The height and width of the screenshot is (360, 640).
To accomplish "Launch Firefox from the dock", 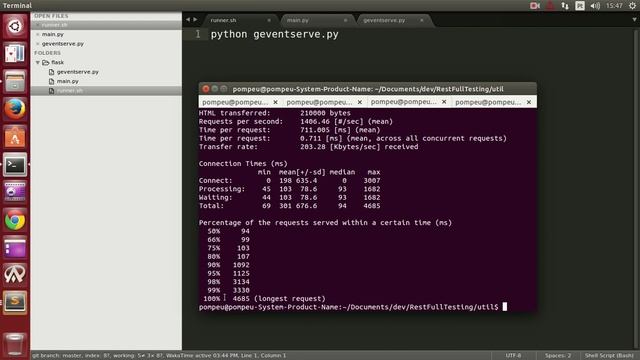I will pyautogui.click(x=15, y=109).
